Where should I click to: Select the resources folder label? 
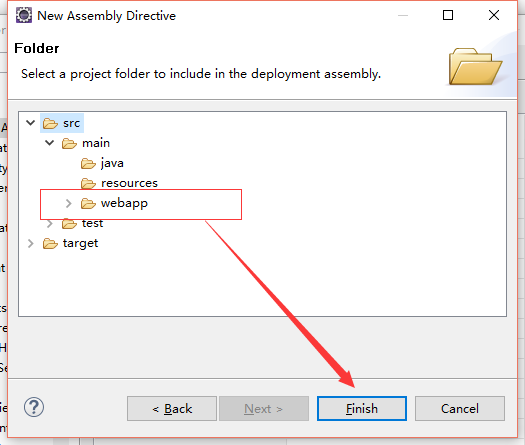pos(129,183)
